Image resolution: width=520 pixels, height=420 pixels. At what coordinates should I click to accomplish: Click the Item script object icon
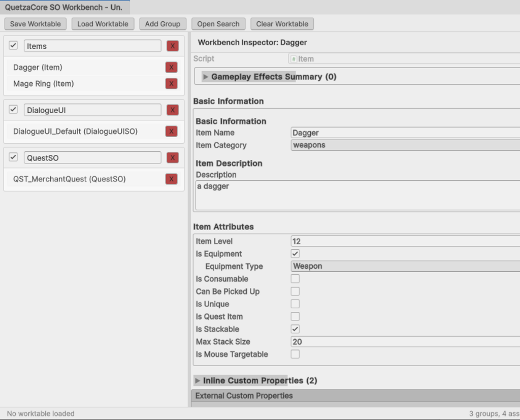294,59
